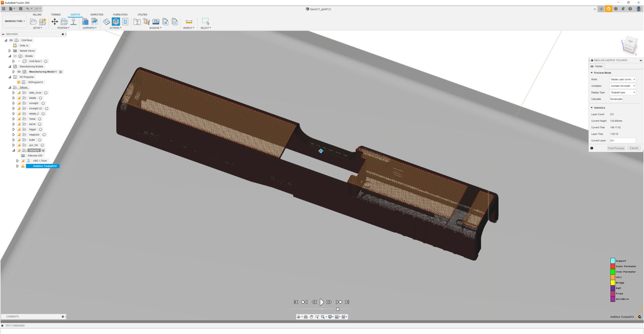Open the Display Type dropdown
This screenshot has height=334, width=644.
[623, 93]
